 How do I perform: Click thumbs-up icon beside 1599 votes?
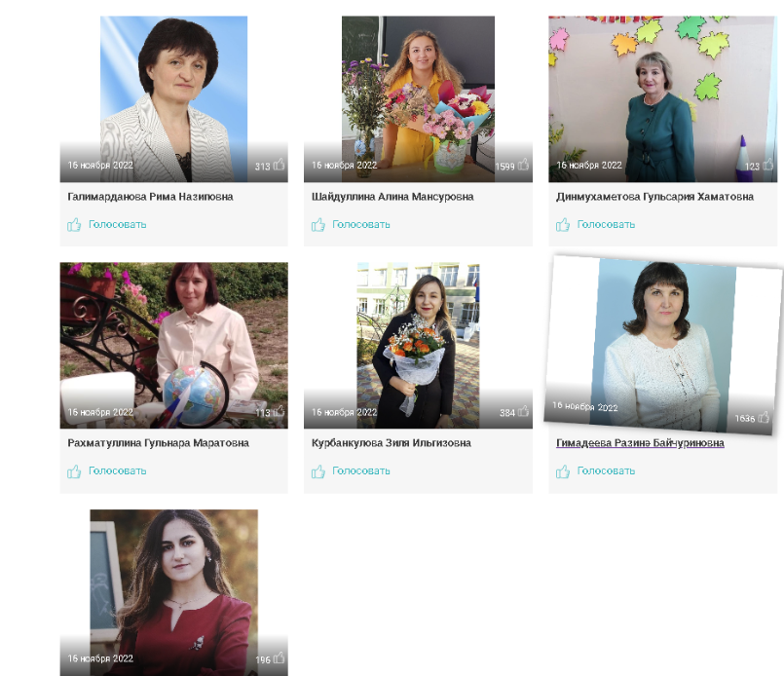(x=524, y=165)
